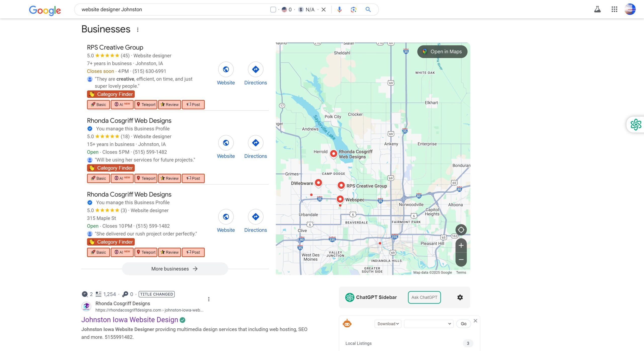This screenshot has height=351, width=644.
Task: Tick the checkbox in the search bar
Action: (273, 10)
